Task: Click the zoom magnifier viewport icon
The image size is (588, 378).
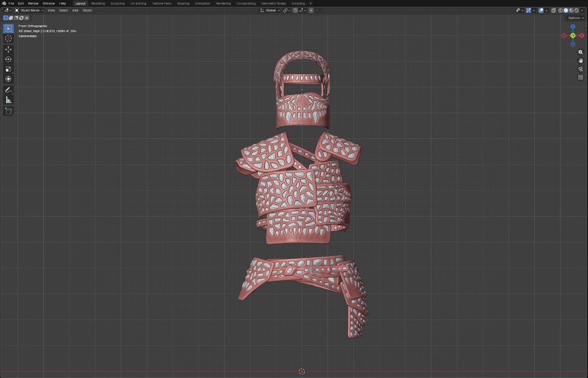Action: [x=581, y=52]
